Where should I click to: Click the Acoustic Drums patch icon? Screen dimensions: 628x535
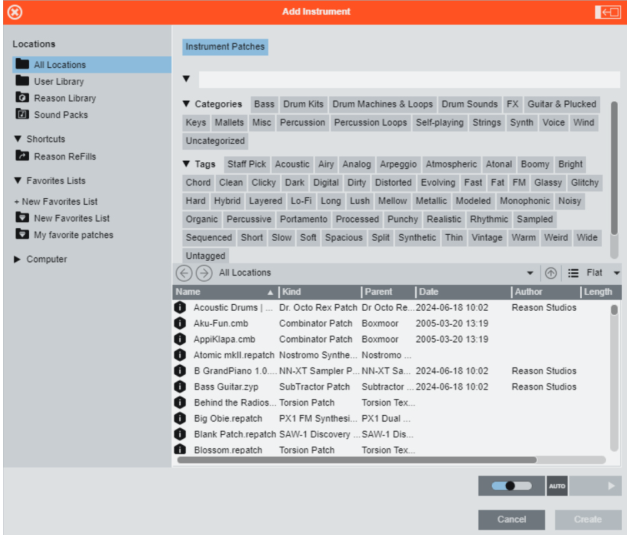click(x=180, y=308)
